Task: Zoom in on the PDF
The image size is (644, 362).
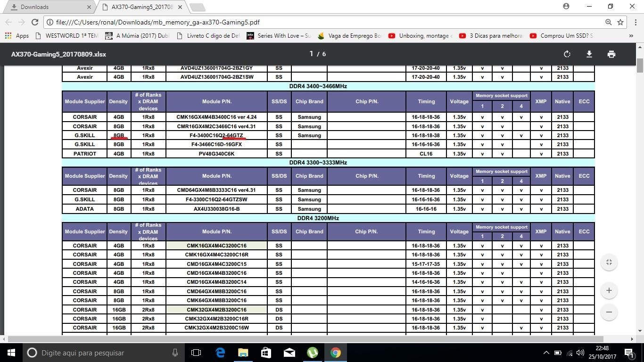Action: pos(609,290)
